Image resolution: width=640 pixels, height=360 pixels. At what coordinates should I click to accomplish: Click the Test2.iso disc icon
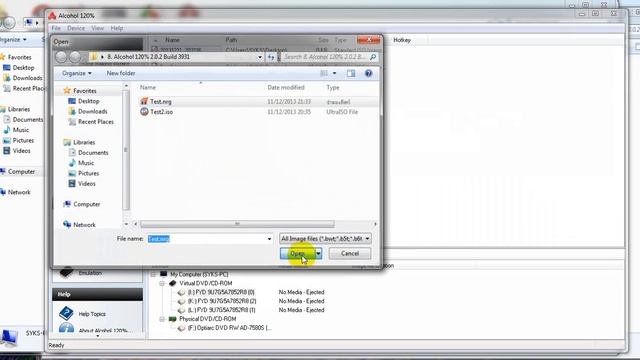pyautogui.click(x=144, y=111)
